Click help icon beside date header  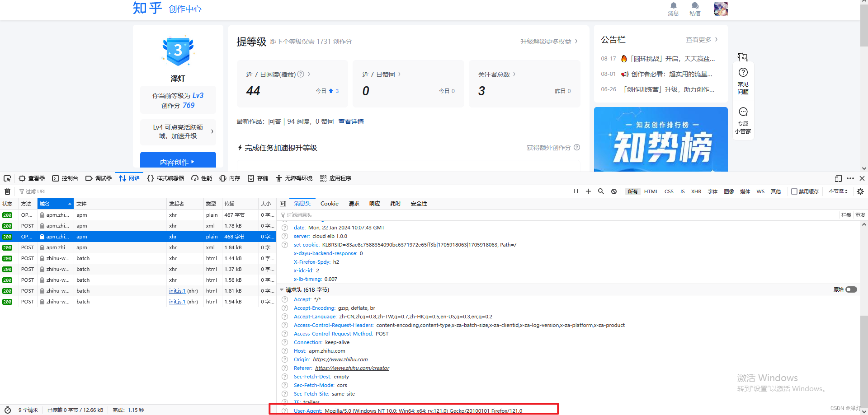pyautogui.click(x=285, y=228)
